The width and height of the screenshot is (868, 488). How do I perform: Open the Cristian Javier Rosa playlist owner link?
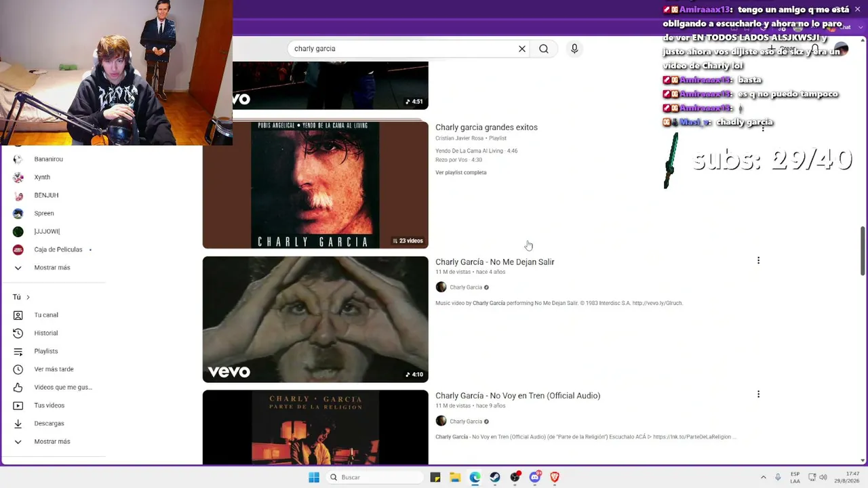459,138
